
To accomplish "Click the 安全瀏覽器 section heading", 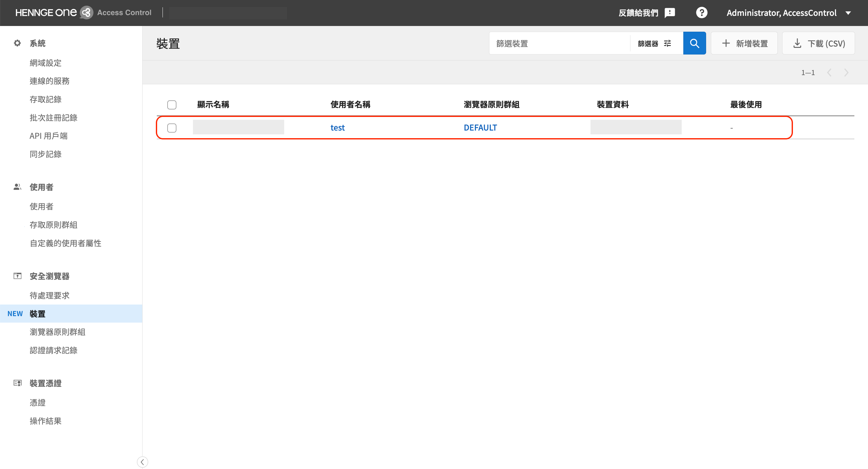I will click(x=49, y=276).
